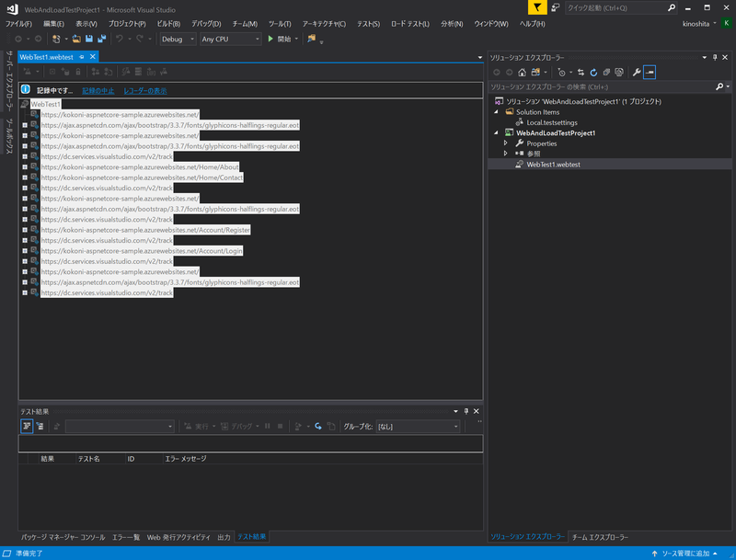Click the green Start debugging play icon

(270, 39)
